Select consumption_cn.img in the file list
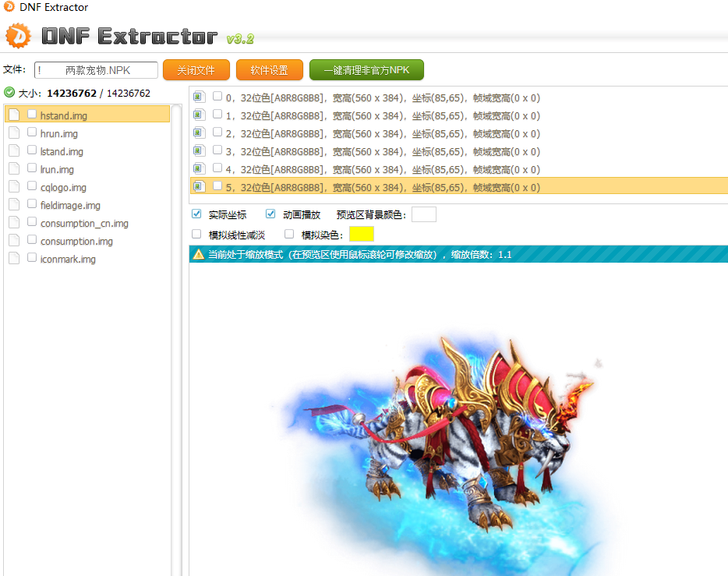Viewport: 728px width, 576px height. pos(84,223)
